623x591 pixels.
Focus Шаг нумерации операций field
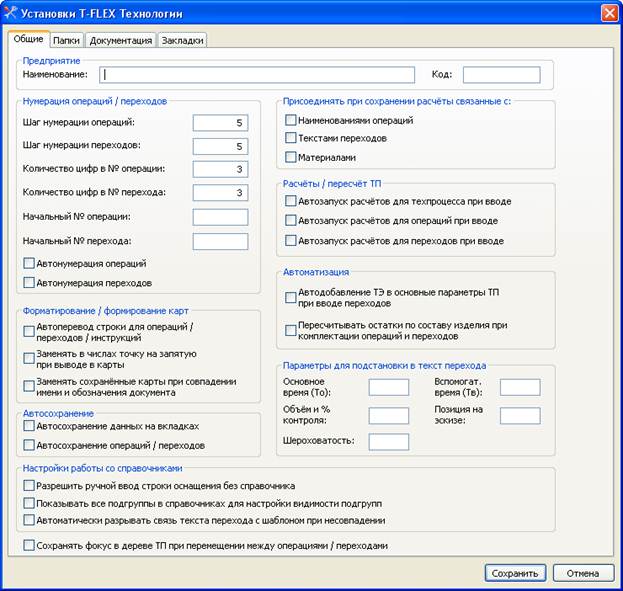tap(221, 123)
